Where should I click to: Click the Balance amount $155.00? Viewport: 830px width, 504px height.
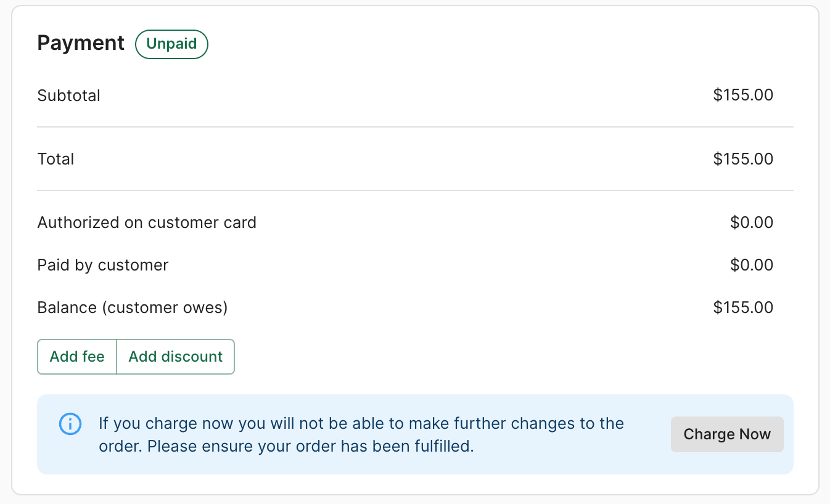(743, 307)
